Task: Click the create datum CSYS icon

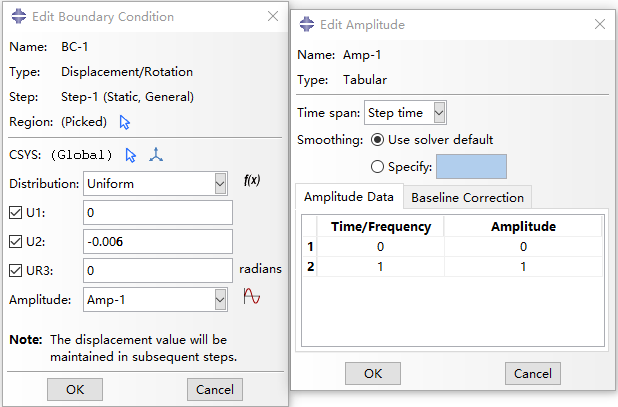Action: (x=155, y=155)
